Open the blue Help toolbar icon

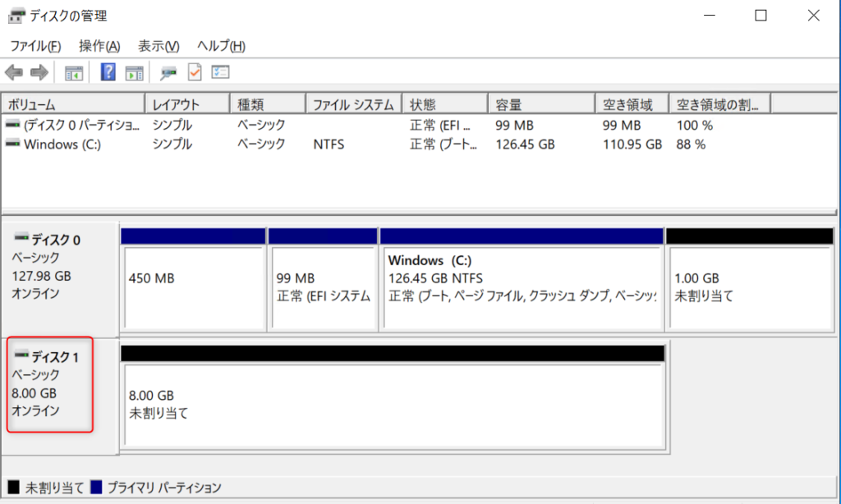[108, 72]
